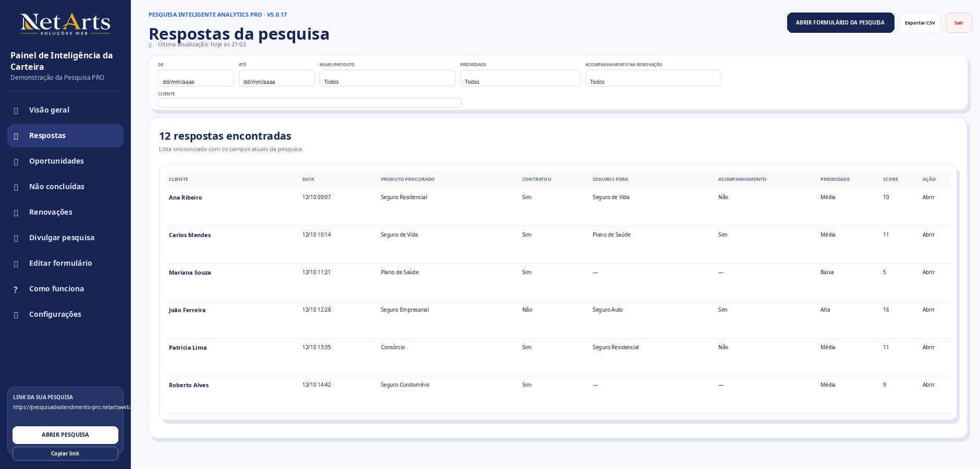
Task: Select Não concluídas menu entry
Action: [65, 187]
